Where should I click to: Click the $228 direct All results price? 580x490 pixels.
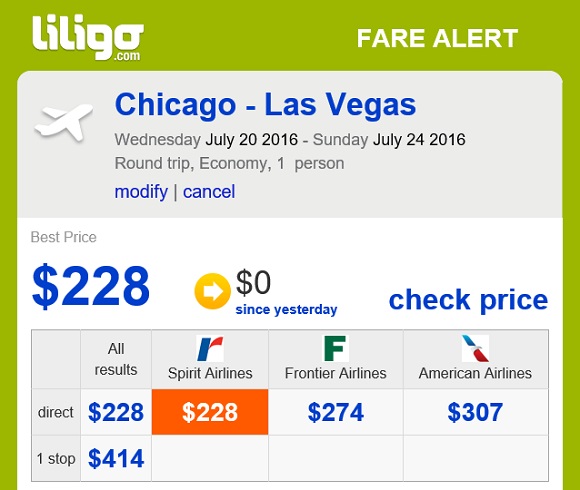(116, 412)
